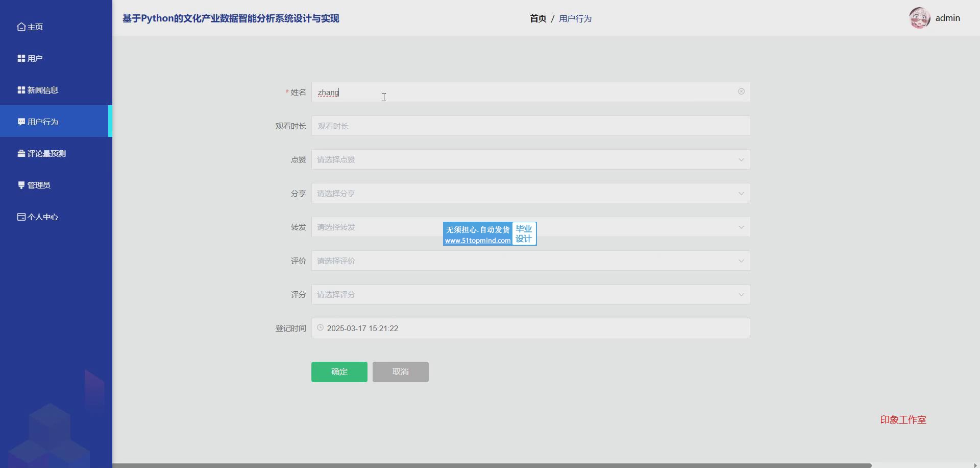Image resolution: width=980 pixels, height=468 pixels.
Task: Select 用户行为 in the sidebar menu
Action: [x=43, y=122]
